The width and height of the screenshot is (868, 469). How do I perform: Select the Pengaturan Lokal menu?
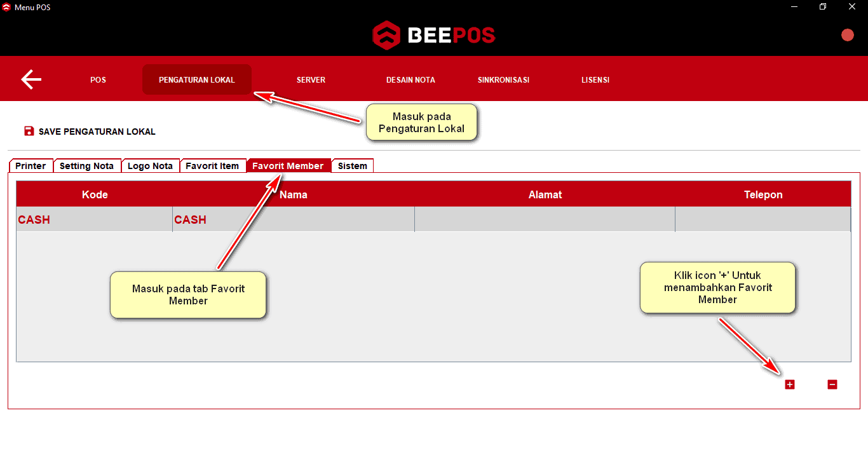(196, 80)
